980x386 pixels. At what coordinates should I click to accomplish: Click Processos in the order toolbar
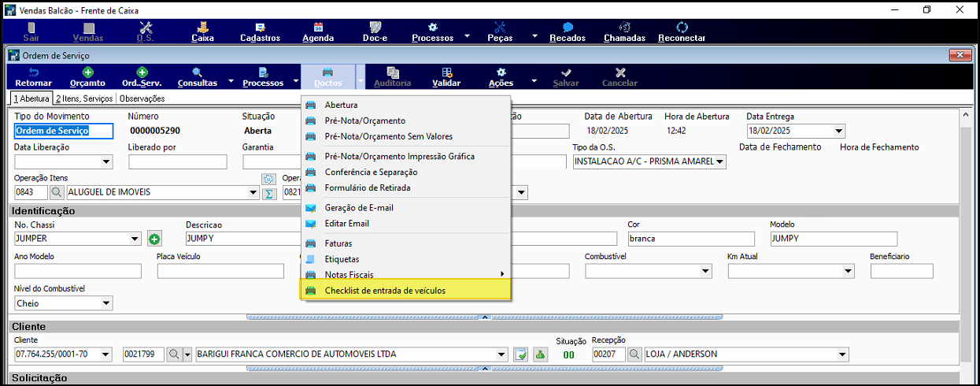tap(263, 77)
